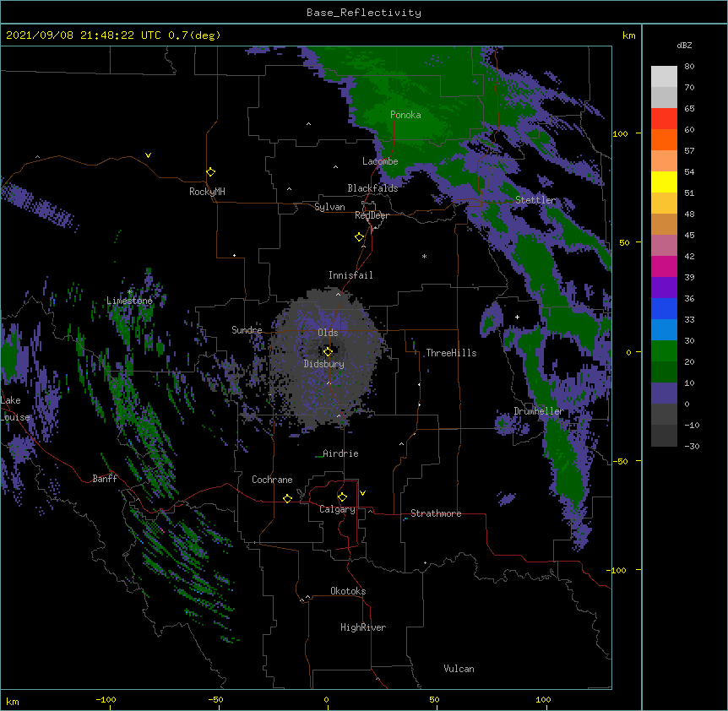The height and width of the screenshot is (711, 728).
Task: Click the Strathmore city label
Action: coord(436,513)
